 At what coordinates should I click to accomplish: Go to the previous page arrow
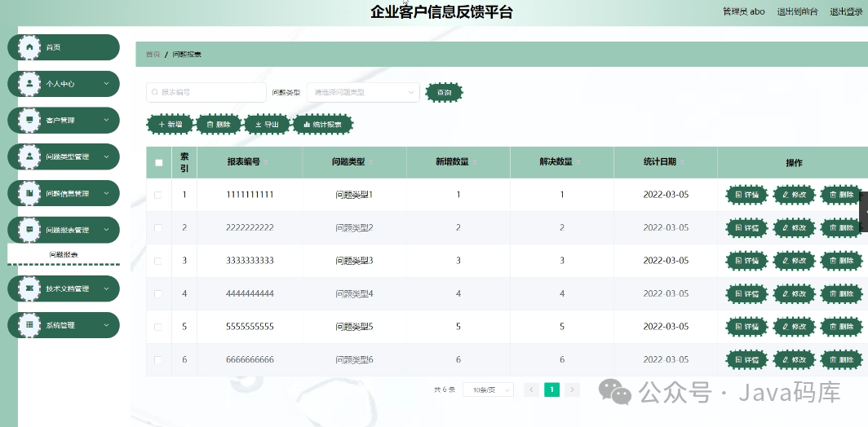[x=531, y=390]
